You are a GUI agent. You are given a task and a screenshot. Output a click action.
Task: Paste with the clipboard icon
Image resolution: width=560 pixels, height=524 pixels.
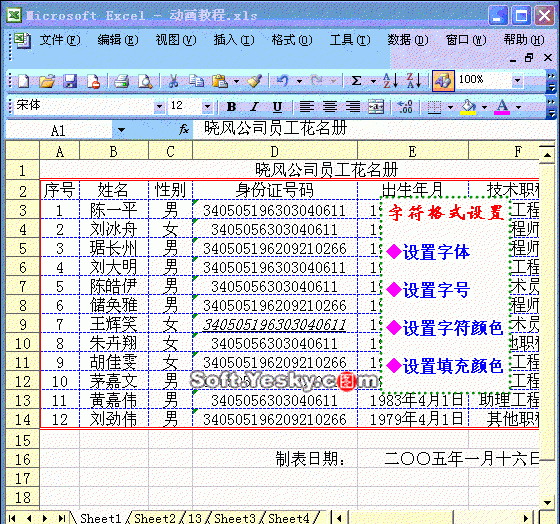pyautogui.click(x=219, y=81)
